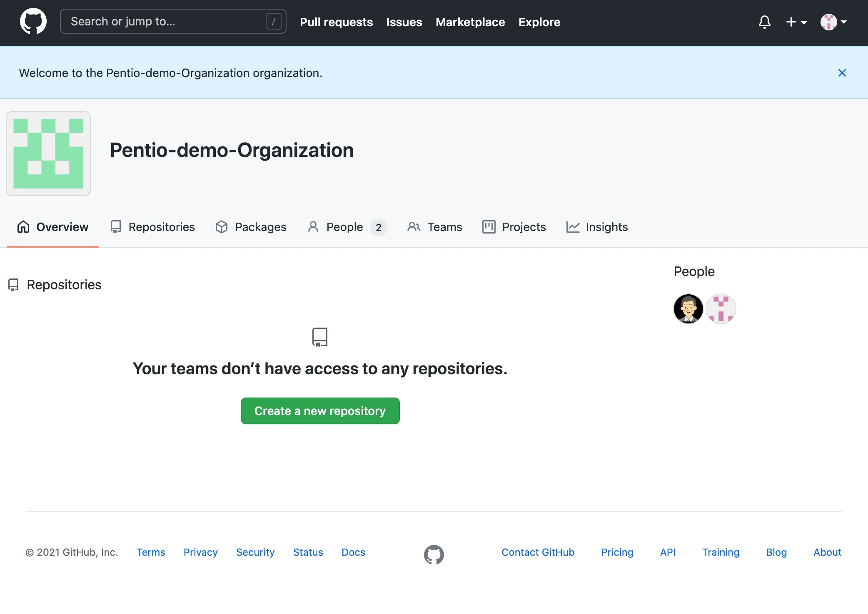The width and height of the screenshot is (868, 614).
Task: Expand the plus create-new dropdown
Action: [796, 22]
